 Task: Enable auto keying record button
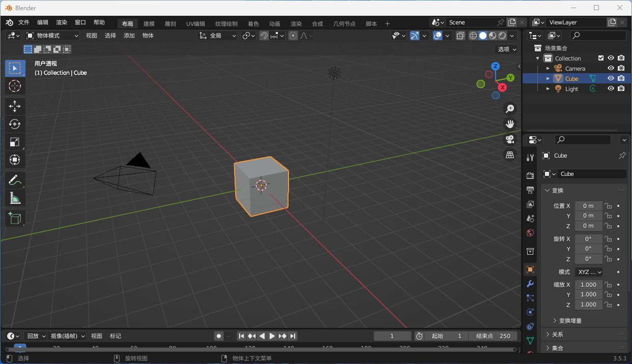[219, 336]
